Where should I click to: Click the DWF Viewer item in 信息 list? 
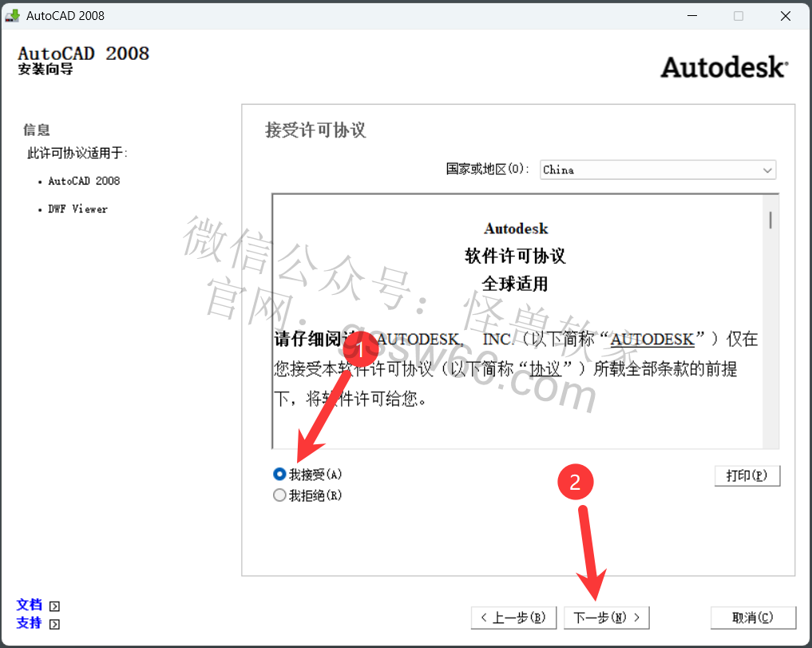point(77,209)
